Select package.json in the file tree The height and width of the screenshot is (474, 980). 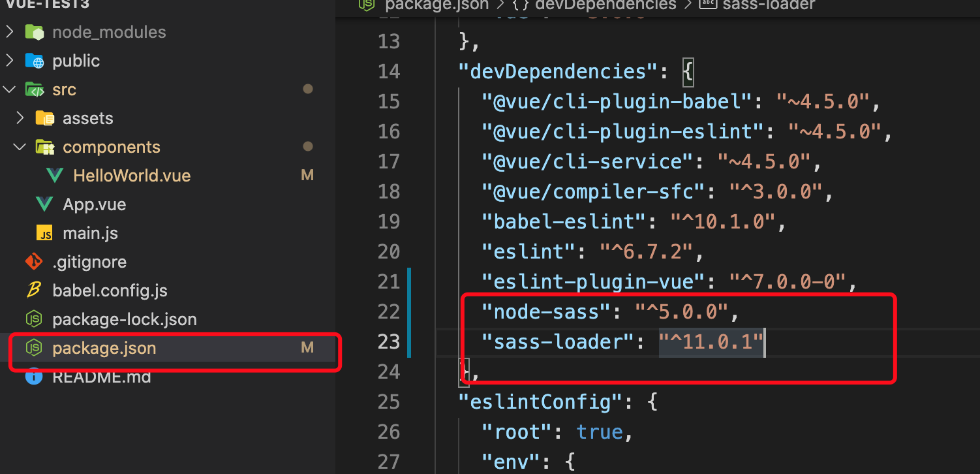[104, 348]
